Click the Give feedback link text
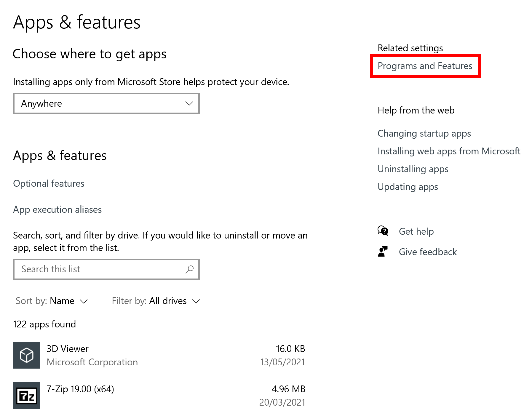Image resolution: width=532 pixels, height=416 pixels. [x=427, y=252]
